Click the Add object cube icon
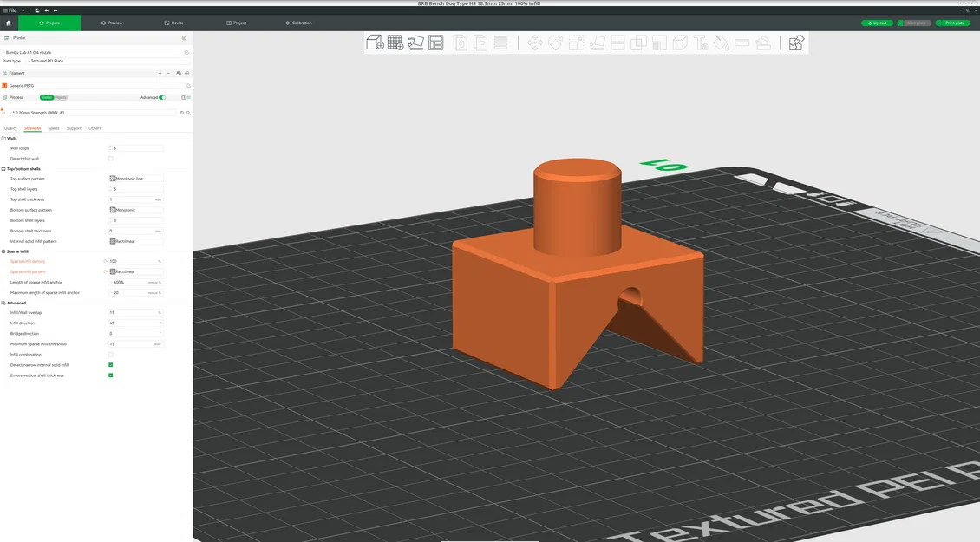The height and width of the screenshot is (542, 980). click(x=375, y=42)
